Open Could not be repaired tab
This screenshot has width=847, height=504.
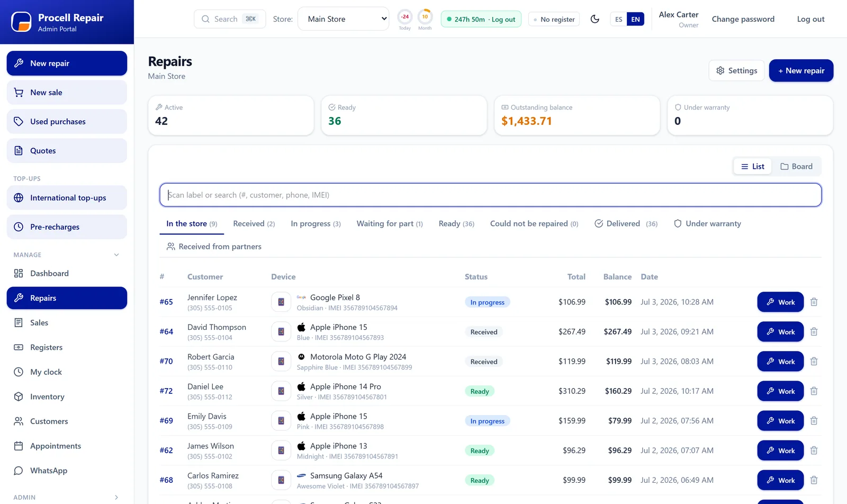tap(534, 223)
